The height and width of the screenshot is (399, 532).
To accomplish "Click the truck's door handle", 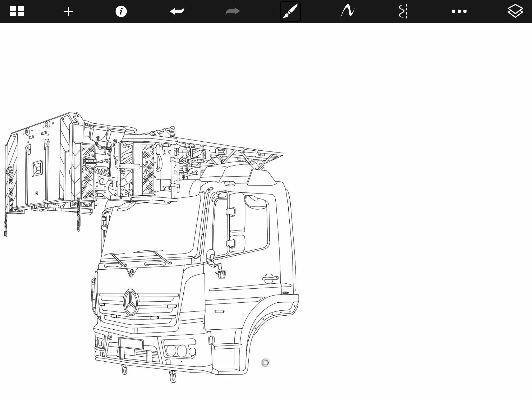I will (270, 278).
